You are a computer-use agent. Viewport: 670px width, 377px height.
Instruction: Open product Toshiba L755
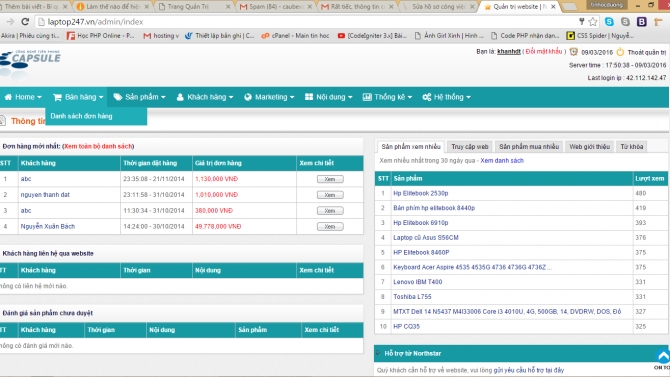tap(412, 297)
